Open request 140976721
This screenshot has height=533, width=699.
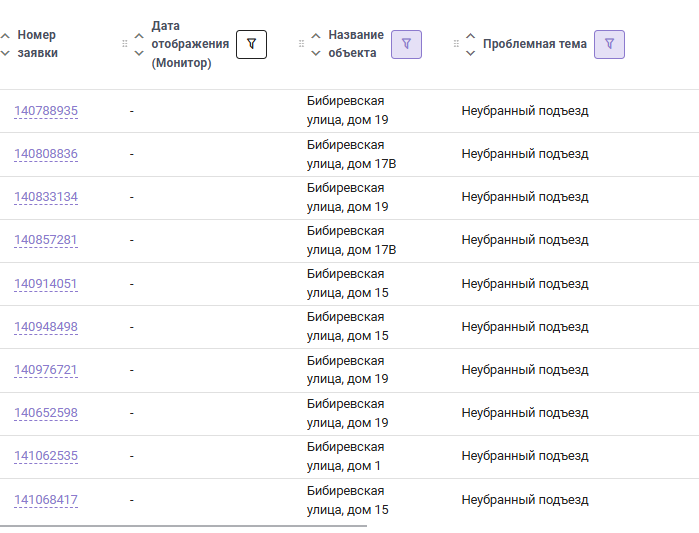click(x=46, y=370)
